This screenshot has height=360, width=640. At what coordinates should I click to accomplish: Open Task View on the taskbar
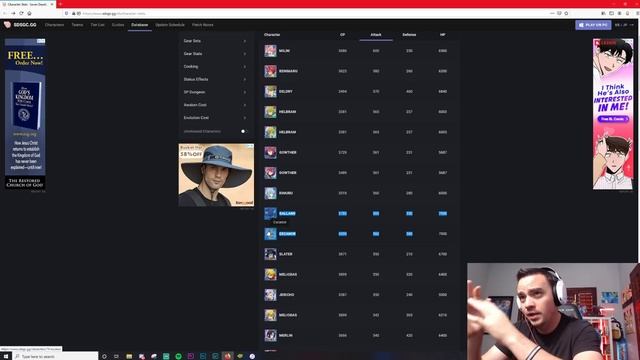[x=116, y=356]
